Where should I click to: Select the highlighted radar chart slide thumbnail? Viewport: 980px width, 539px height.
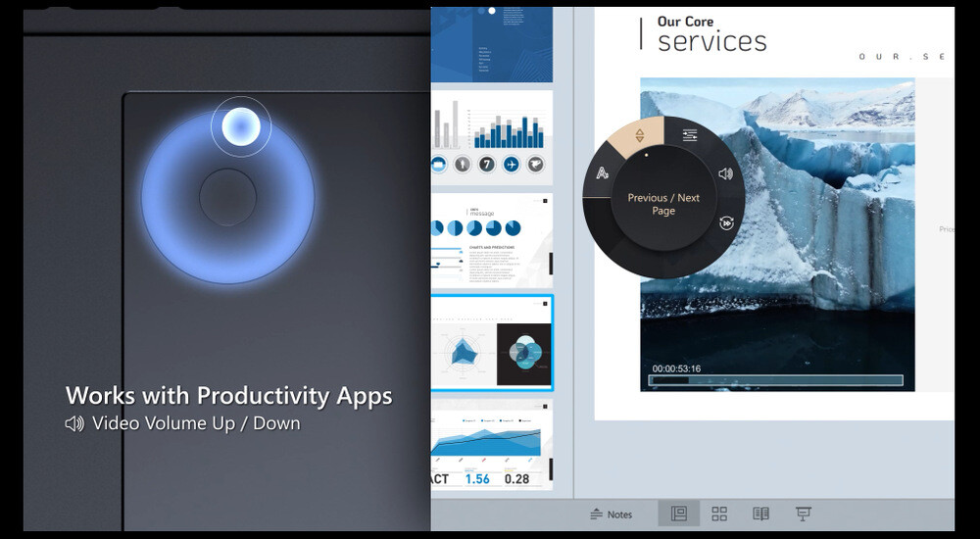[x=491, y=343]
